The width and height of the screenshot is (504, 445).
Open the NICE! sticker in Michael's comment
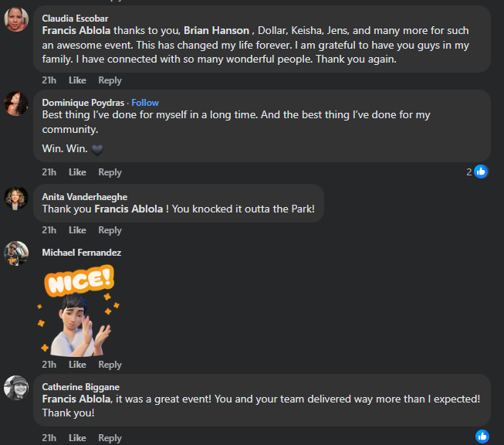point(77,309)
